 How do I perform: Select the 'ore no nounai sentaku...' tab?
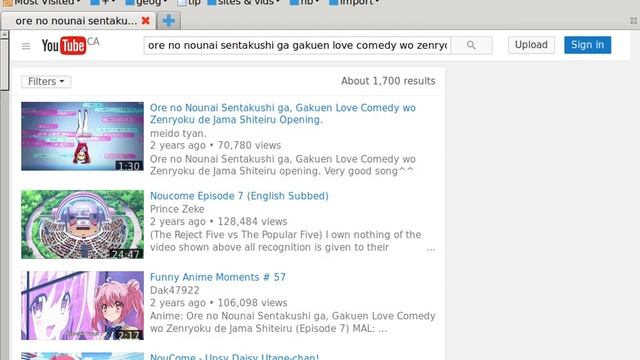point(78,20)
